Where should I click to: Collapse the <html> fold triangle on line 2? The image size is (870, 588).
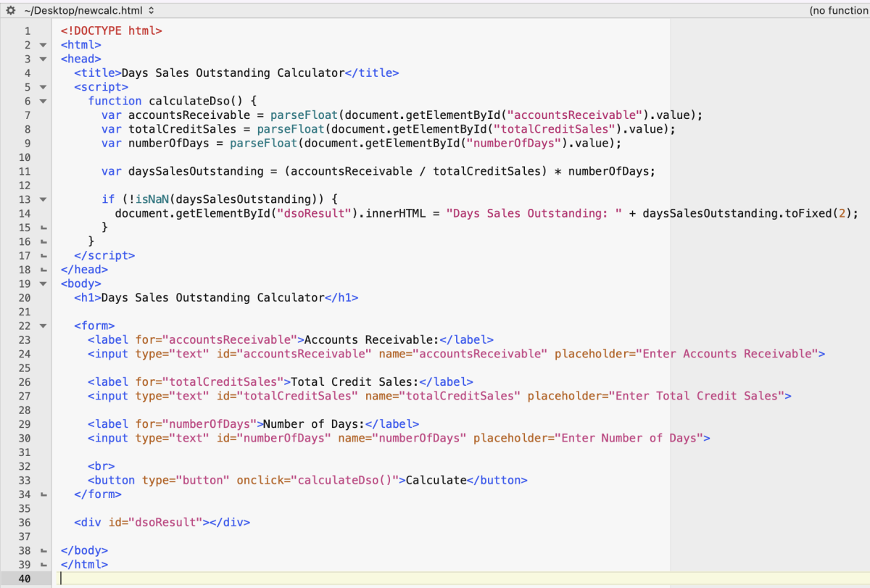(43, 45)
